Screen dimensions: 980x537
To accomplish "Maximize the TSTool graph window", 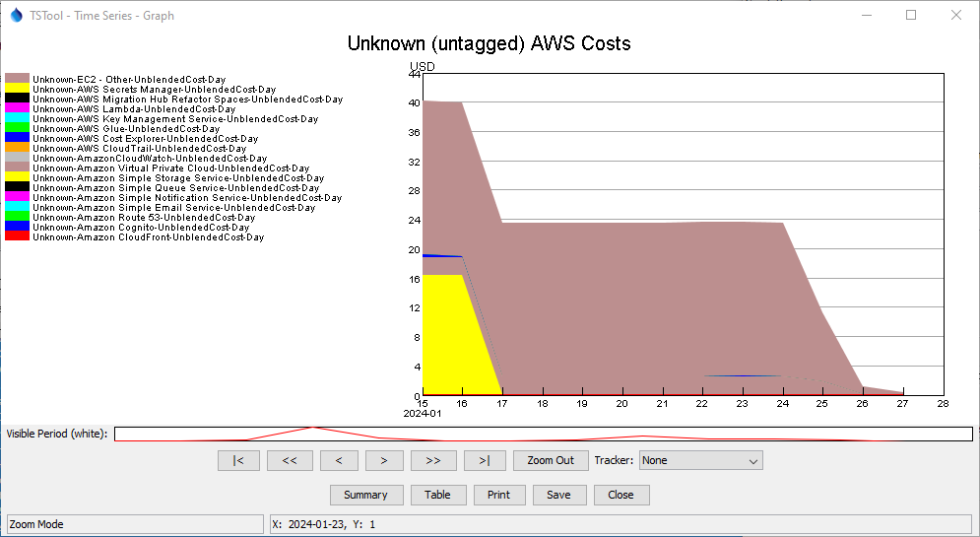I will click(911, 15).
